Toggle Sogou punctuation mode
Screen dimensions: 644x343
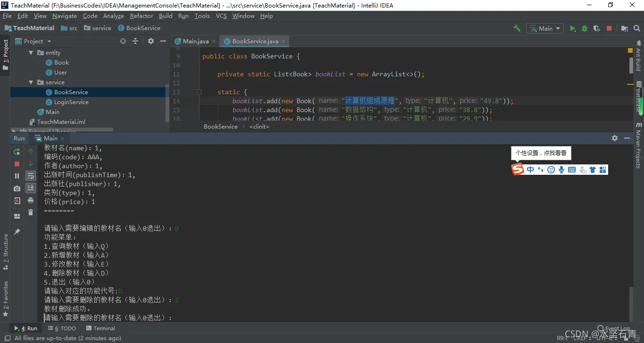(541, 170)
